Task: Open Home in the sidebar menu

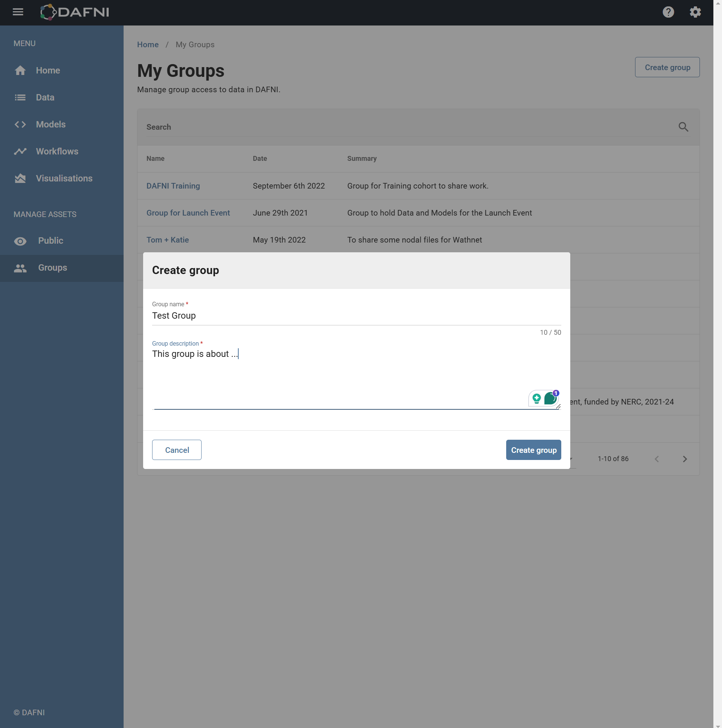Action: pos(48,70)
